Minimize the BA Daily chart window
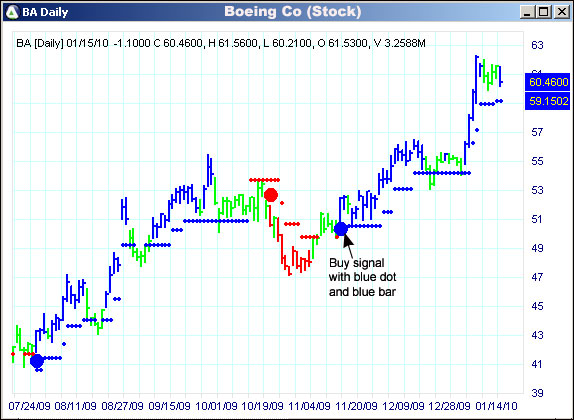Viewport: 574px width, 420px height. point(527,12)
